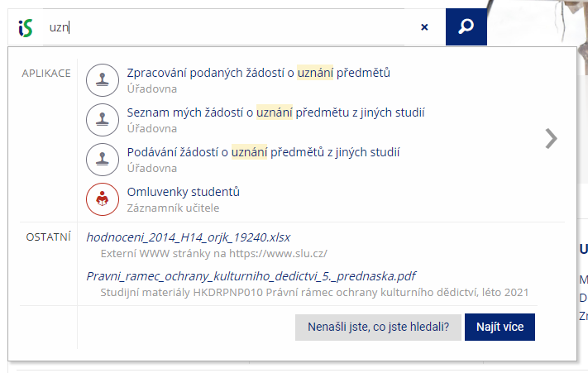The width and height of the screenshot is (588, 373).
Task: Click the IS logo icon
Action: coord(26,28)
